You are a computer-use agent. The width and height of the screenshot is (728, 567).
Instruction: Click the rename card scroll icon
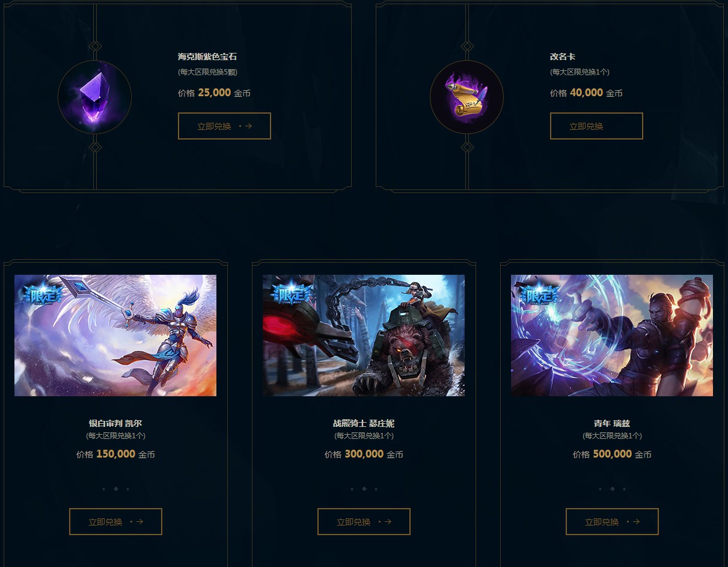point(466,97)
